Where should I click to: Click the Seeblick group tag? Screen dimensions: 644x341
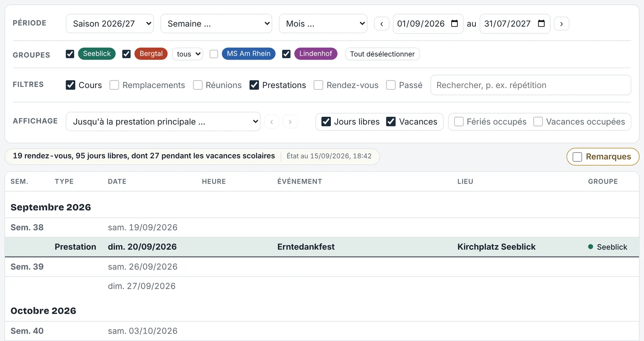click(97, 54)
